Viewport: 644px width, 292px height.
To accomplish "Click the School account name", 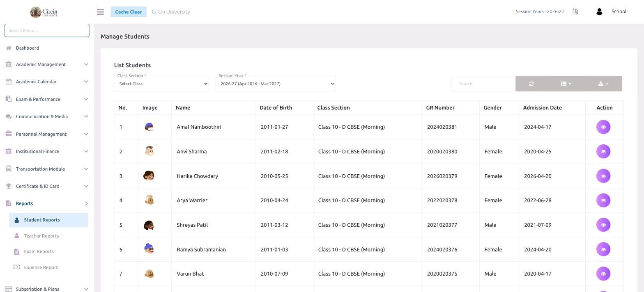I will point(619,11).
